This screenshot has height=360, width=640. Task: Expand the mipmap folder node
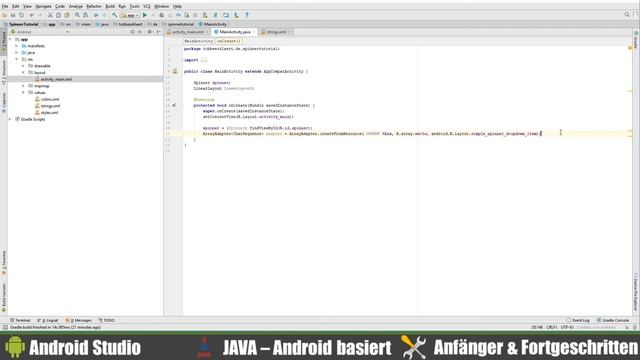click(x=23, y=86)
